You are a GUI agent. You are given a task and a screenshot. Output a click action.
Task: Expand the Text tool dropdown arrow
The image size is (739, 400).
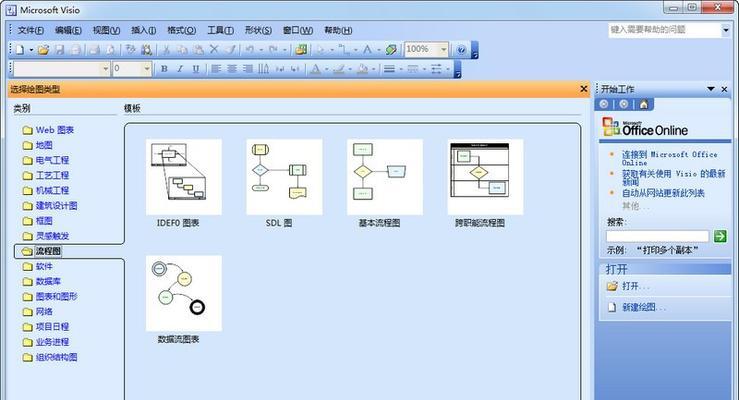(x=378, y=50)
